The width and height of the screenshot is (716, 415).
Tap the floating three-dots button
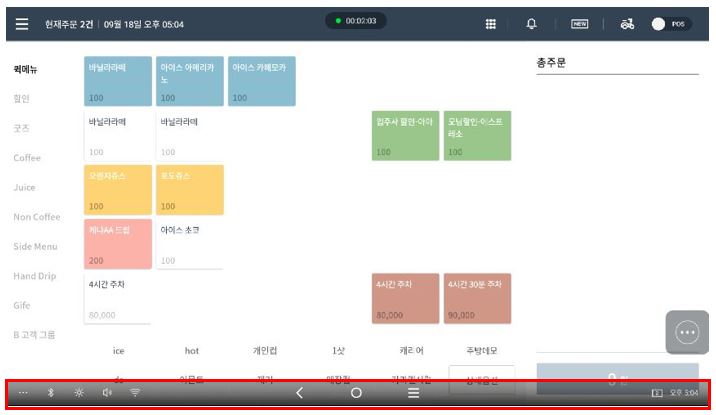pos(687,332)
